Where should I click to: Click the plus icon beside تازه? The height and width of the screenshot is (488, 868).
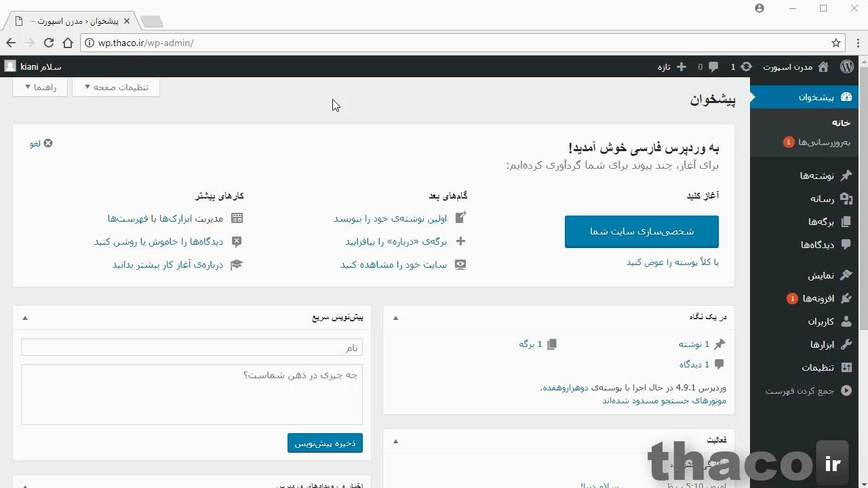[682, 66]
